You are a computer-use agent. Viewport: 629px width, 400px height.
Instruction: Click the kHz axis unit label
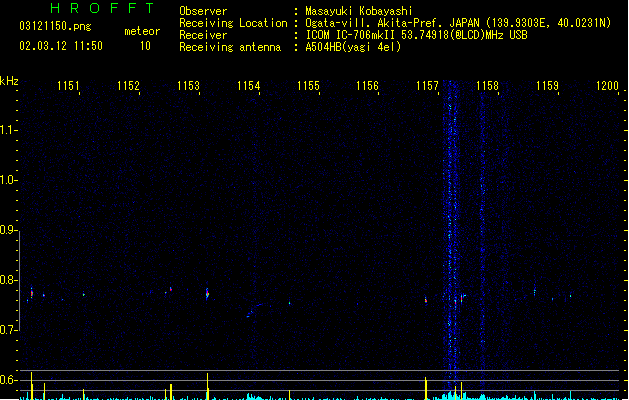click(9, 81)
